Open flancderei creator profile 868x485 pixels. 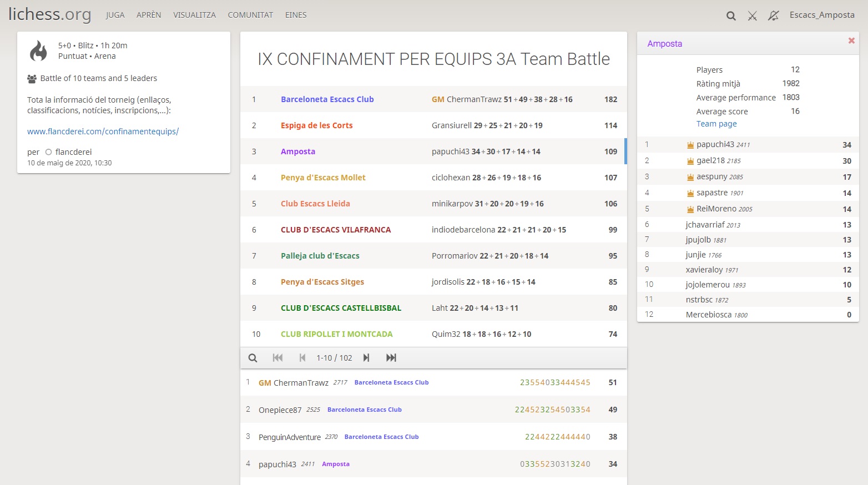tap(73, 152)
